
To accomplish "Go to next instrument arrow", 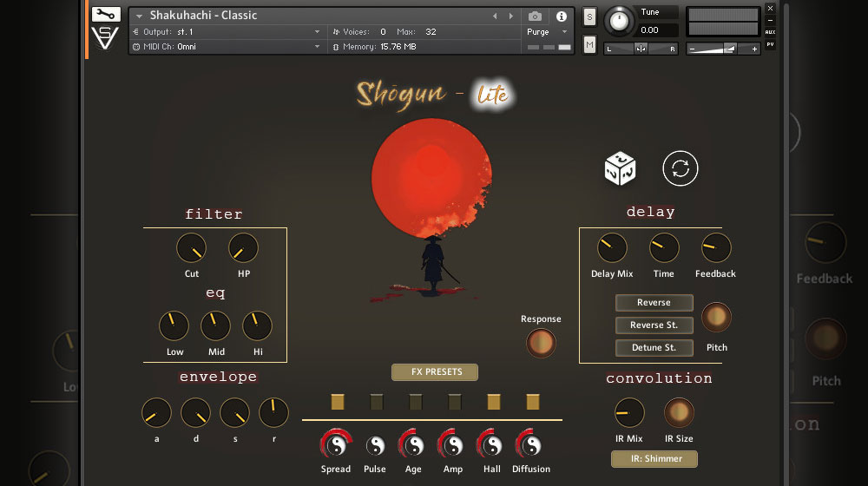I will (x=511, y=16).
